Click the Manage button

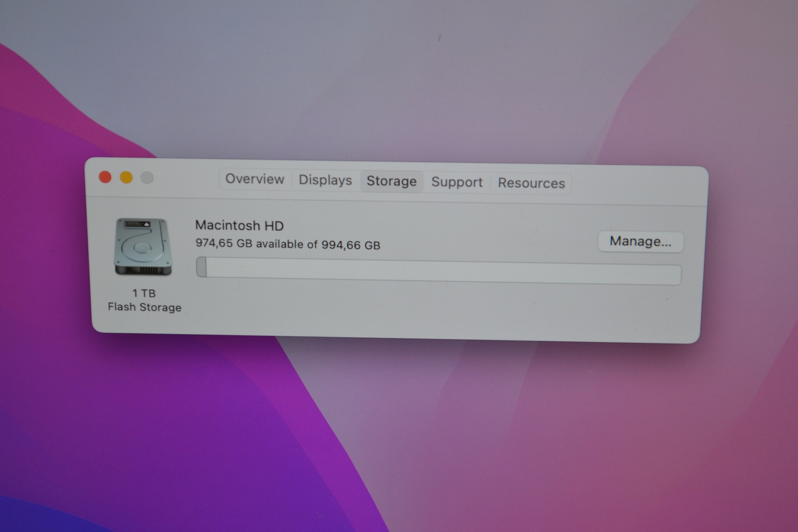point(640,242)
